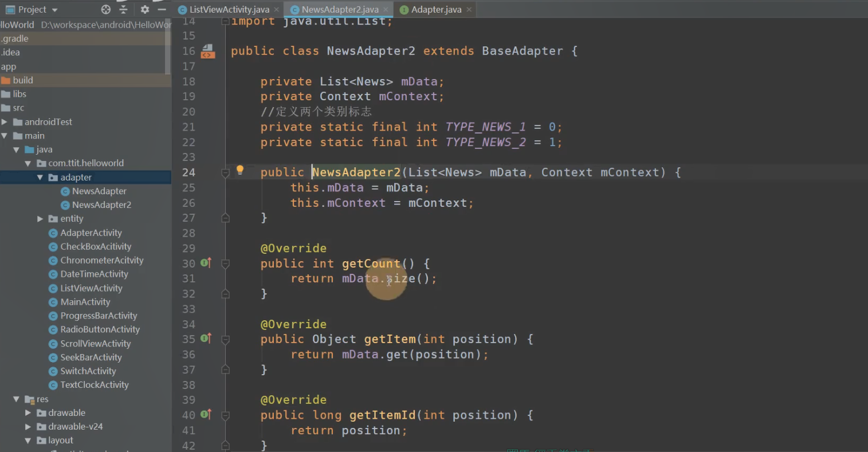This screenshot has height=452, width=868.
Task: Open DateTimeActivity class file
Action: 94,274
